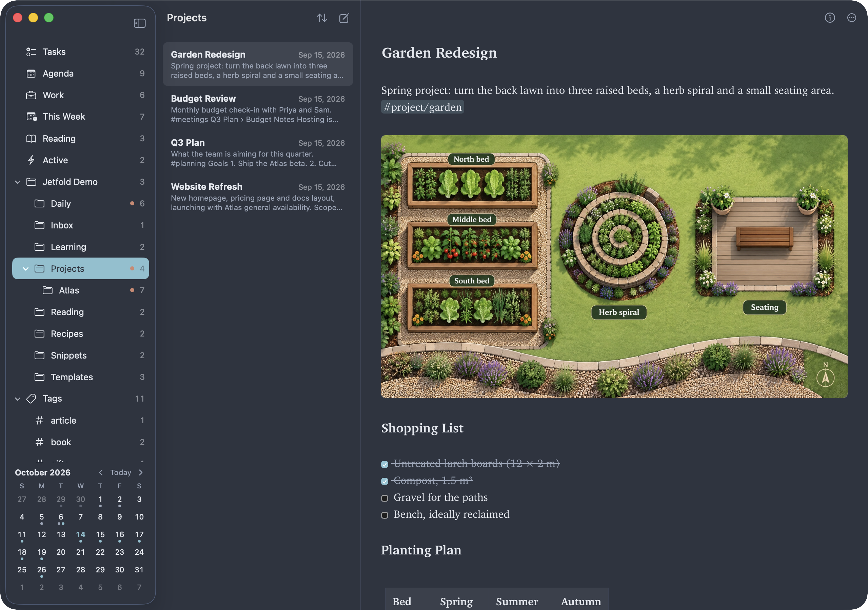Click the Garden Redesign note title
868x610 pixels.
pyautogui.click(x=439, y=53)
